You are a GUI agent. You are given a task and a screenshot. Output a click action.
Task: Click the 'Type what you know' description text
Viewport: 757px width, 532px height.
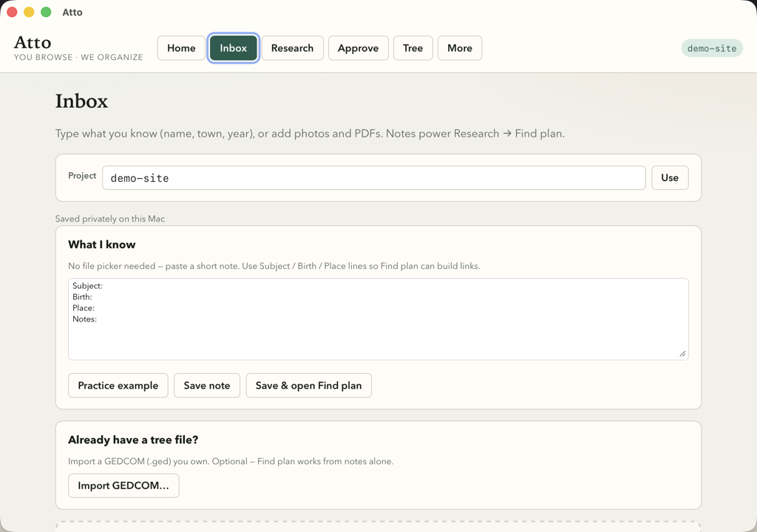310,134
